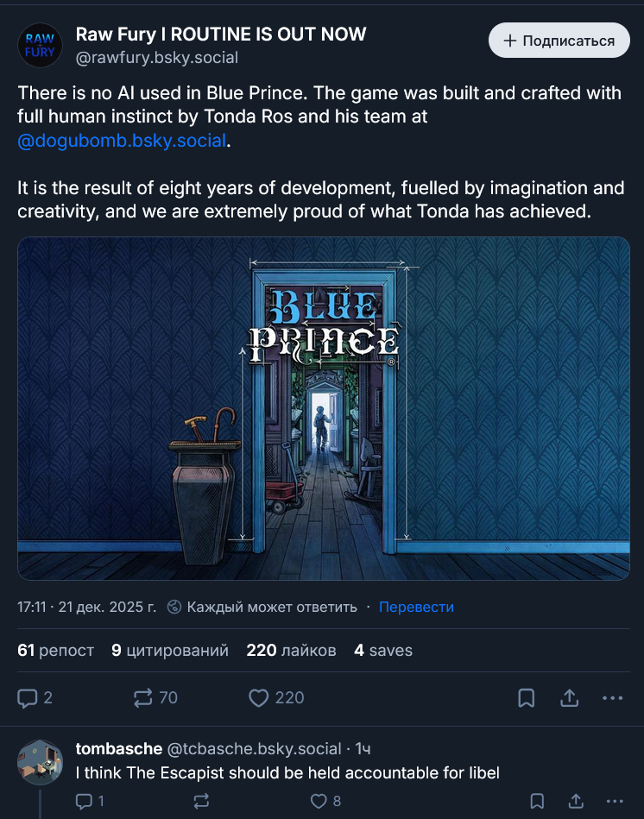Open more options for the main post
The height and width of the screenshot is (819, 644).
pyautogui.click(x=612, y=698)
